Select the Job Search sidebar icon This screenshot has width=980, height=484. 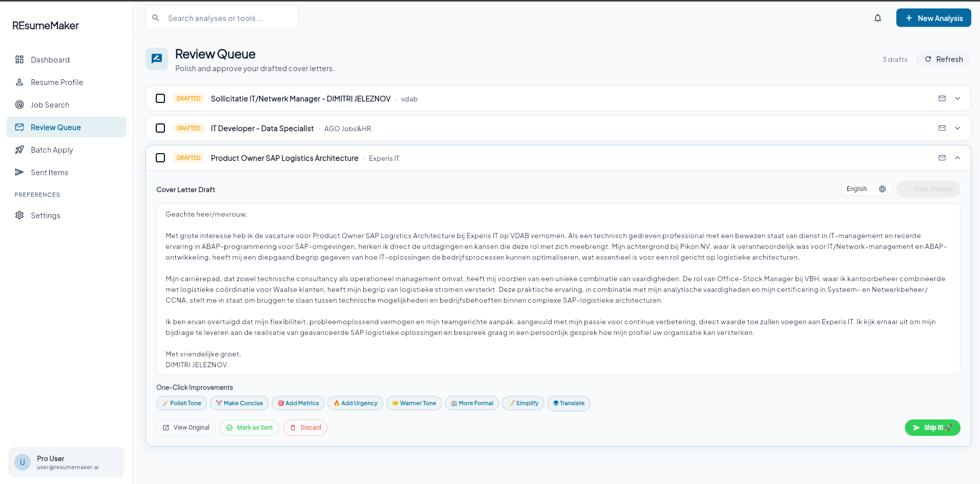coord(19,104)
